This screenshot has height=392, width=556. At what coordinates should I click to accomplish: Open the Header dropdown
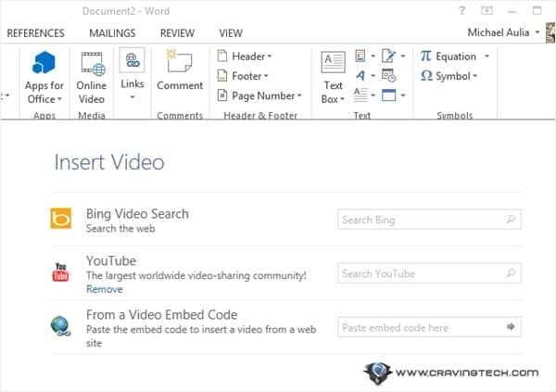pos(245,56)
